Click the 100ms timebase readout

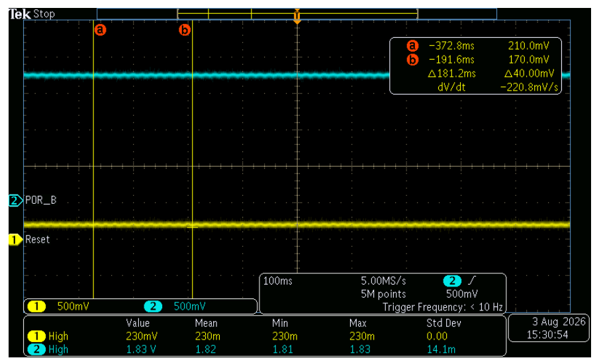278,281
